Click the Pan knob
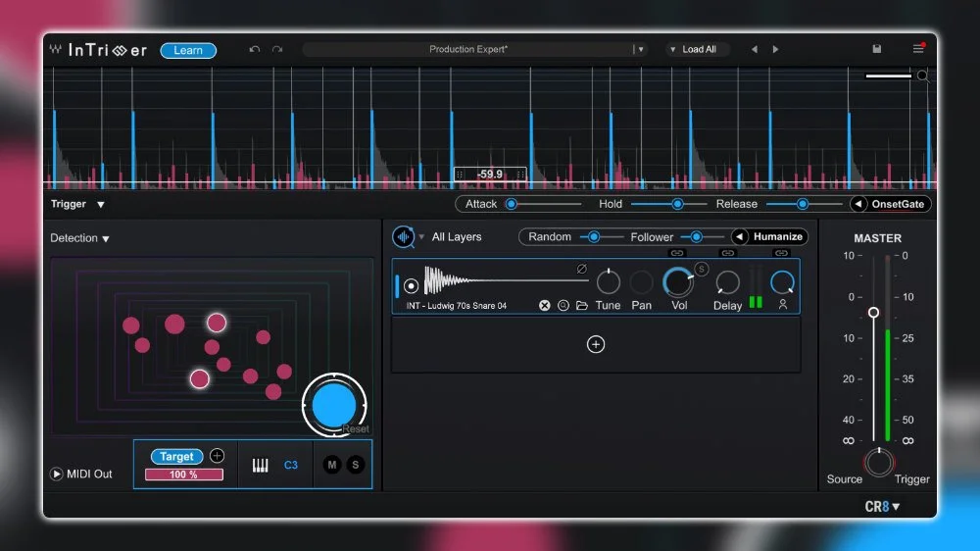Viewport: 980px width, 551px height. coord(641,282)
